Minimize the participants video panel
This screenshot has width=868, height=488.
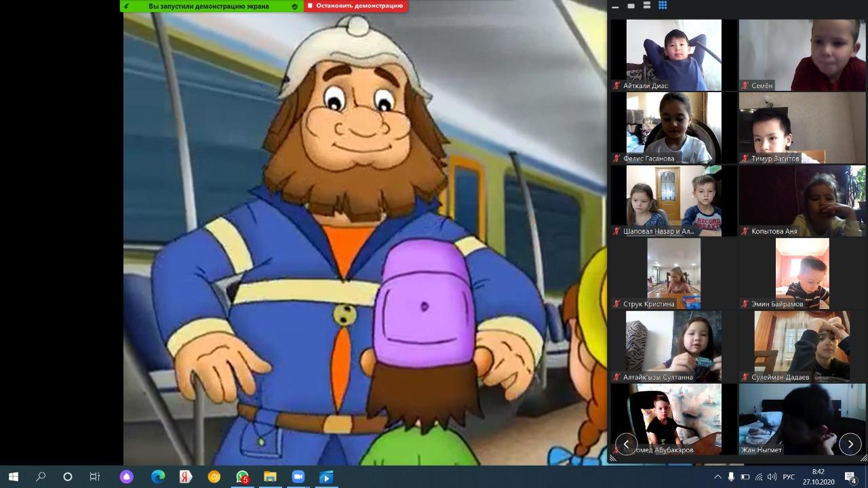coord(615,6)
